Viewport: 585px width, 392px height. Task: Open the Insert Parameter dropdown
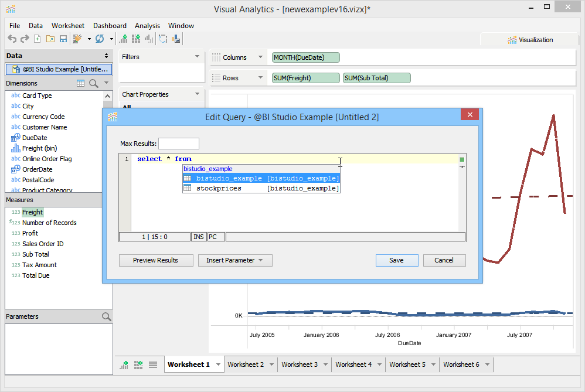(234, 260)
